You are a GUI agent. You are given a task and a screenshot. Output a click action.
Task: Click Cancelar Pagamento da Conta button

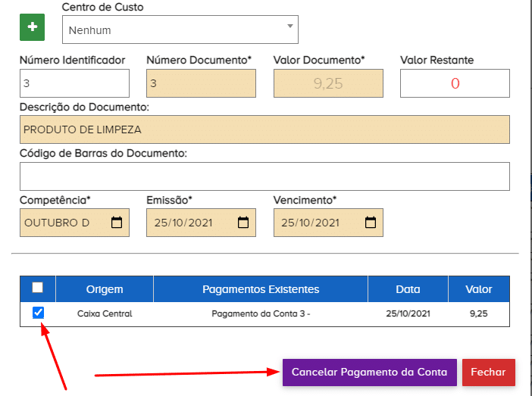click(369, 373)
